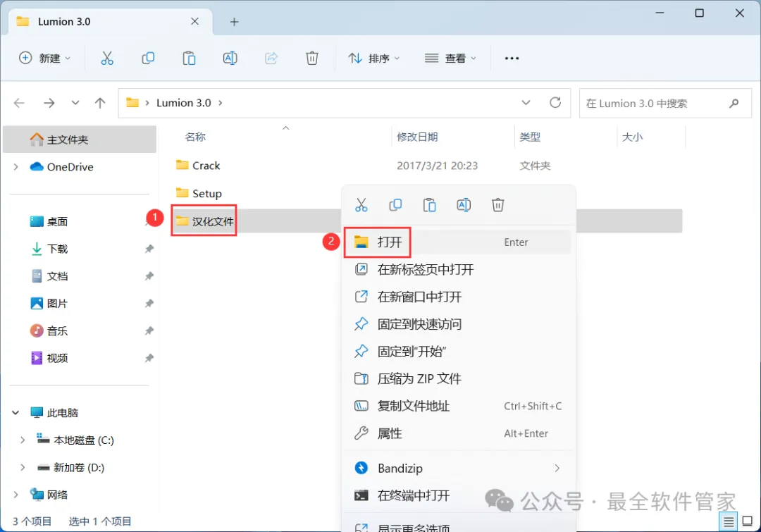This screenshot has height=532, width=761.
Task: Unpin 下载 from quick access
Action: coord(149,249)
